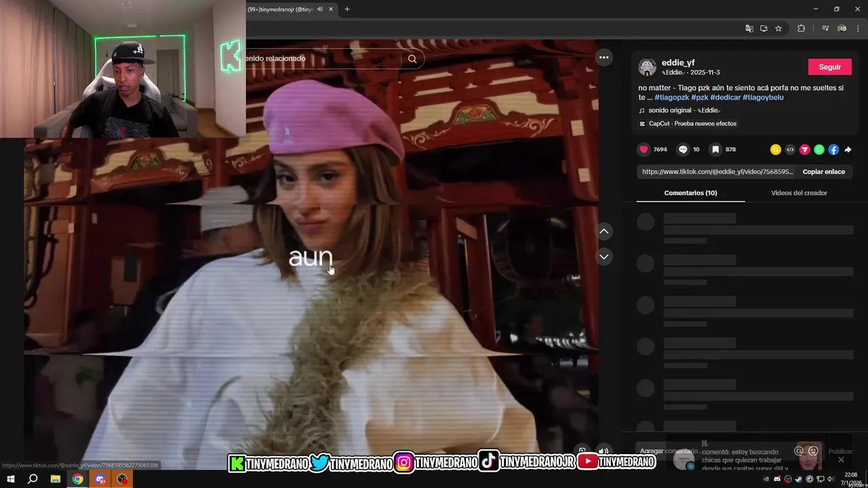The image size is (868, 488).
Task: Open the Steam icon in system tray
Action: (x=799, y=479)
